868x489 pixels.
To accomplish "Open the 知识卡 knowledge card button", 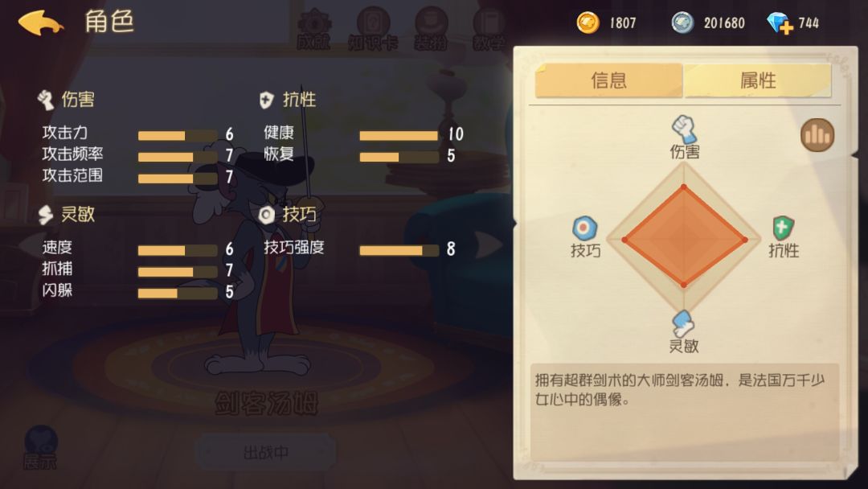I will click(373, 29).
